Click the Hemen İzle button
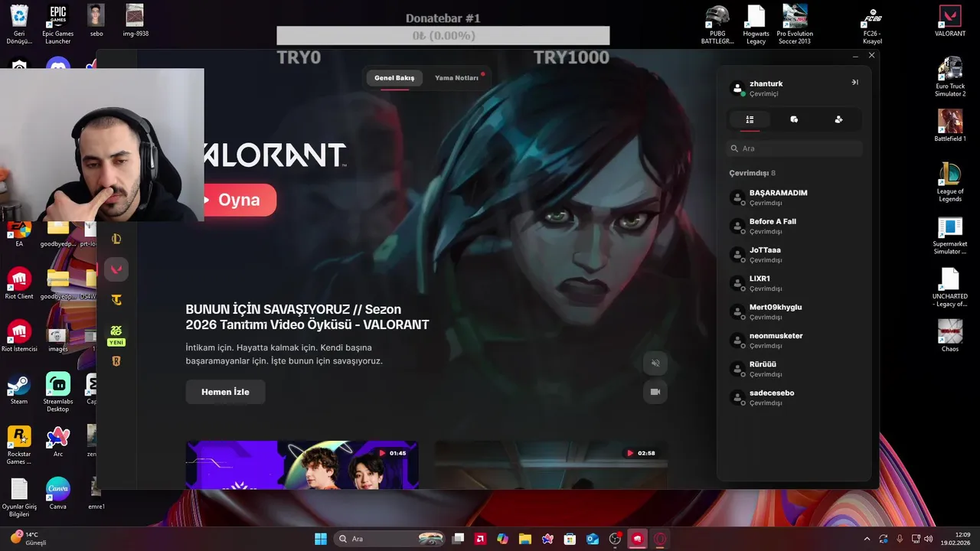Viewport: 980px width, 551px height. (x=225, y=392)
